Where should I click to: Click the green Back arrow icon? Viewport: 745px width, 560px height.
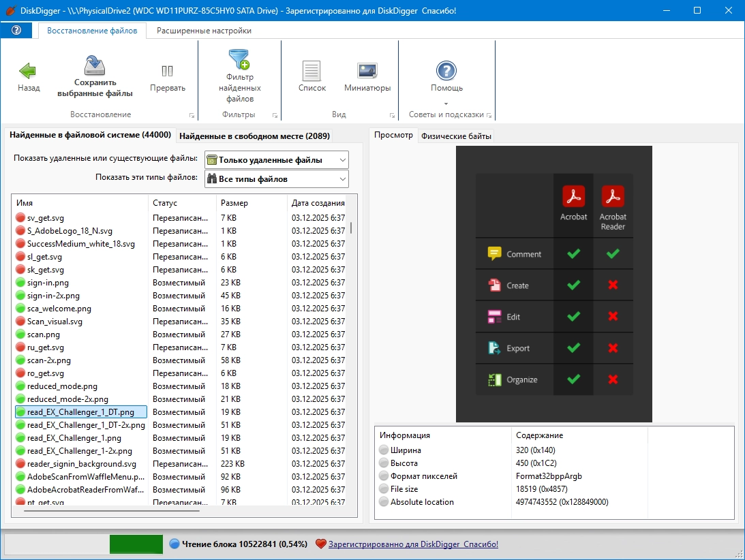(28, 71)
